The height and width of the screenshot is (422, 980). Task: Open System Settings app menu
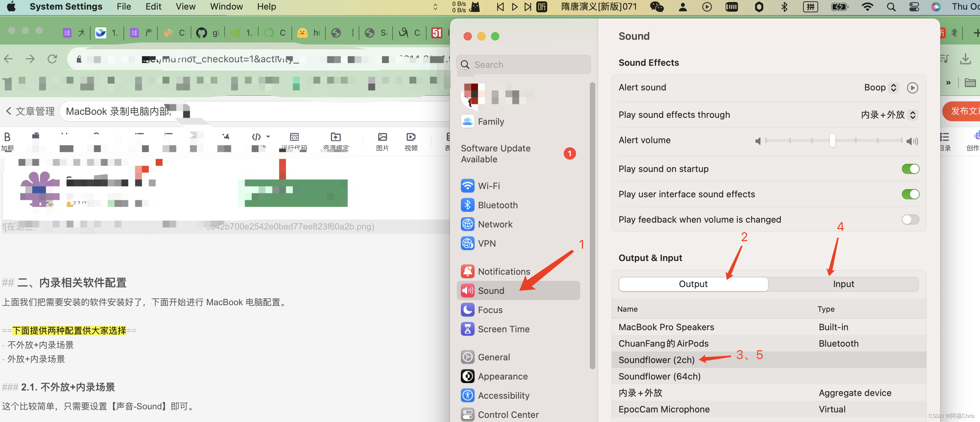[x=66, y=7]
